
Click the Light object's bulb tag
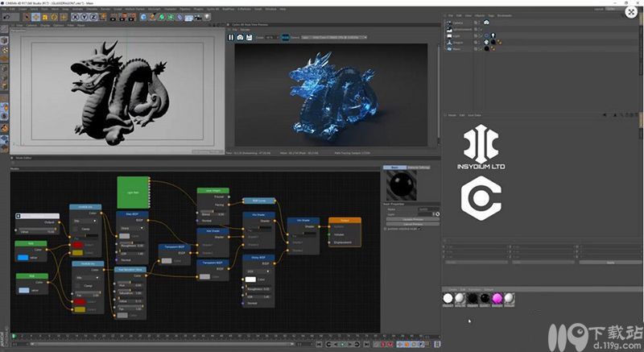click(x=493, y=35)
